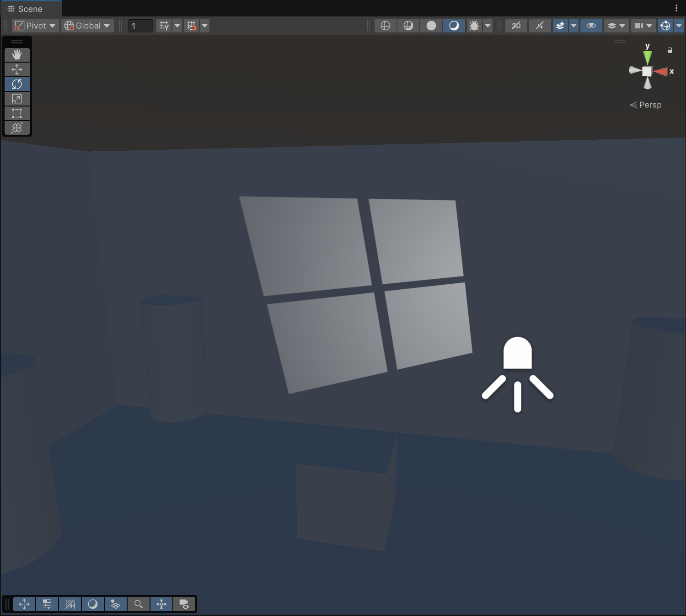The width and height of the screenshot is (686, 616).
Task: Select the Rotate tool
Action: click(x=17, y=84)
